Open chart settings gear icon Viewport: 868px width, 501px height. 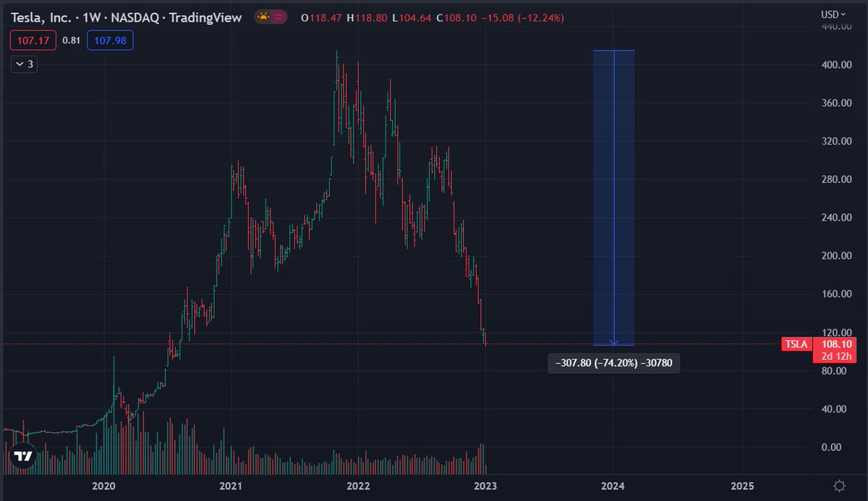coord(839,485)
